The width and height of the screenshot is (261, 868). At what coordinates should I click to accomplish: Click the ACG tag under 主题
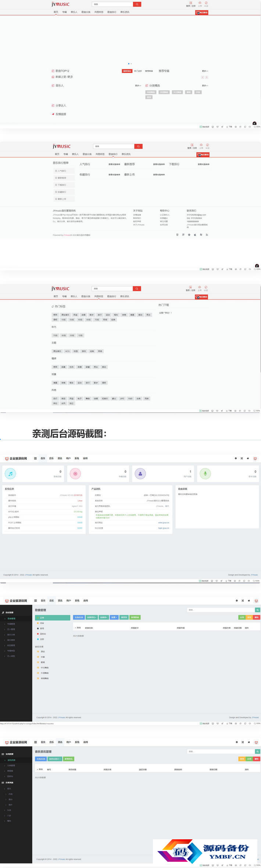pos(67,351)
